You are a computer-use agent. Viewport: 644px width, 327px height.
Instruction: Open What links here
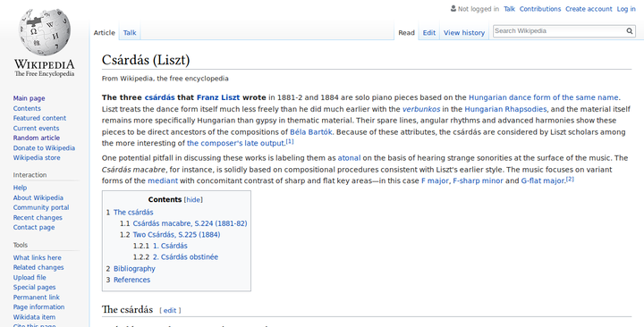tap(37, 257)
